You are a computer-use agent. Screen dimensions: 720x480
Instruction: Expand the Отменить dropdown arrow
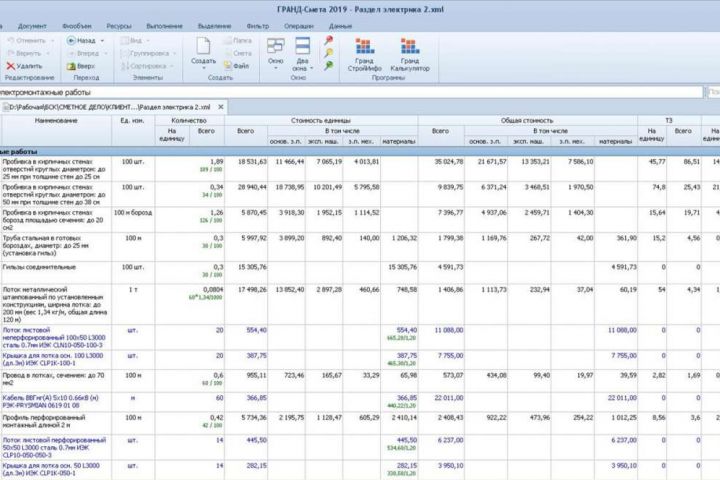(x=52, y=41)
